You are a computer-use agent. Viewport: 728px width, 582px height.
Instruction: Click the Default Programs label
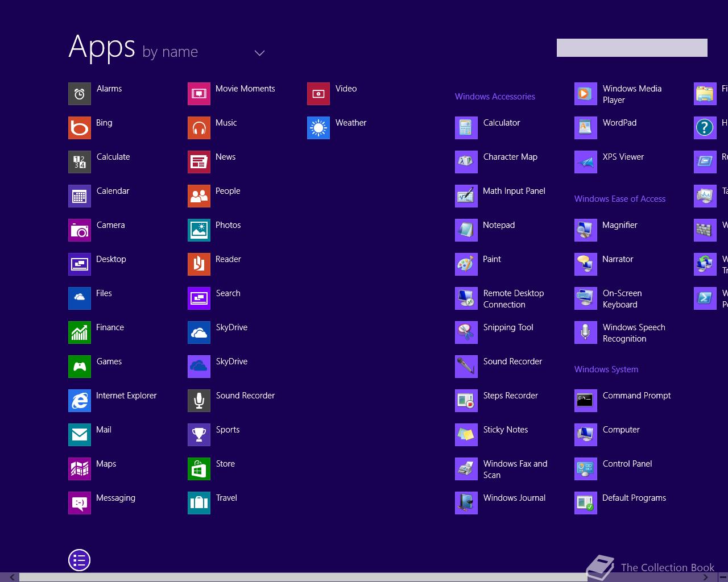click(x=634, y=498)
